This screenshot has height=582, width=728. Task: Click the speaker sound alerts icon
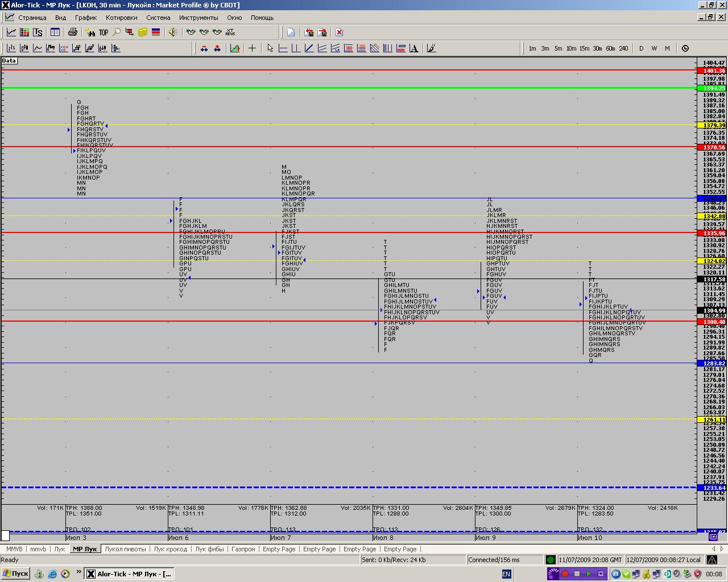coord(173,32)
